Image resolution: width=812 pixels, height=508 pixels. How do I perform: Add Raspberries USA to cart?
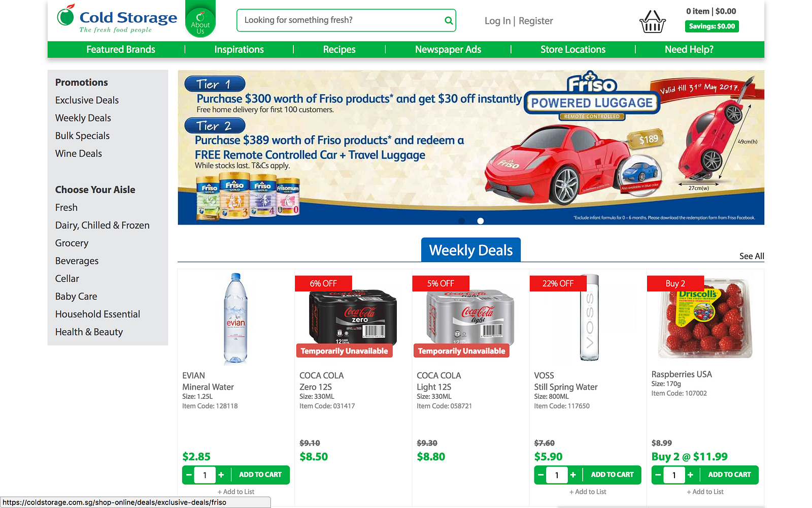[x=729, y=475]
